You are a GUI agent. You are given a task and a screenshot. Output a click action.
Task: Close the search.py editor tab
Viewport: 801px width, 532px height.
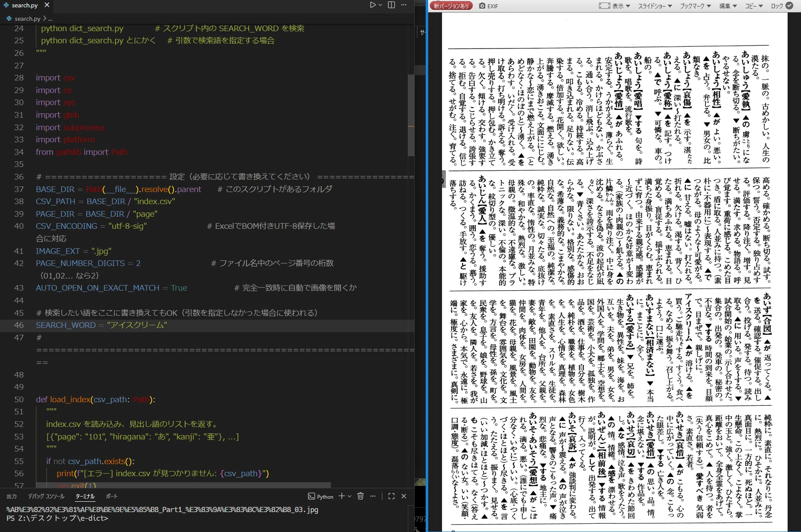[47, 5]
